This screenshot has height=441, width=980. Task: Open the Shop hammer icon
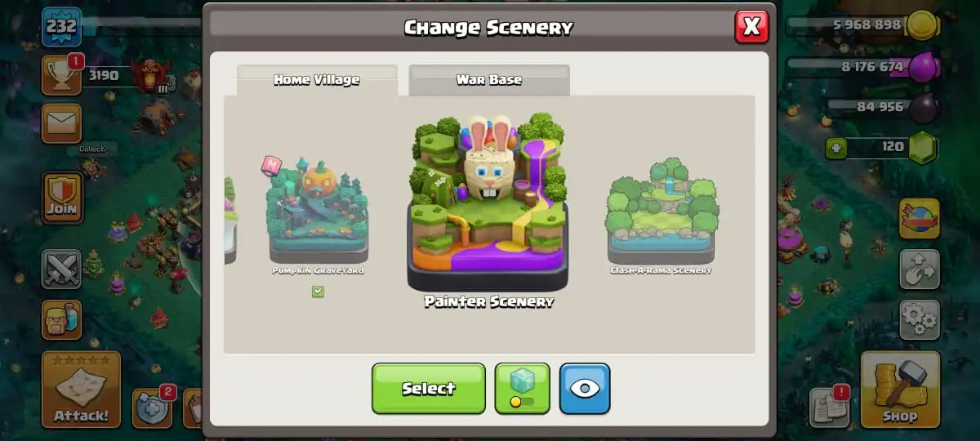pyautogui.click(x=900, y=389)
